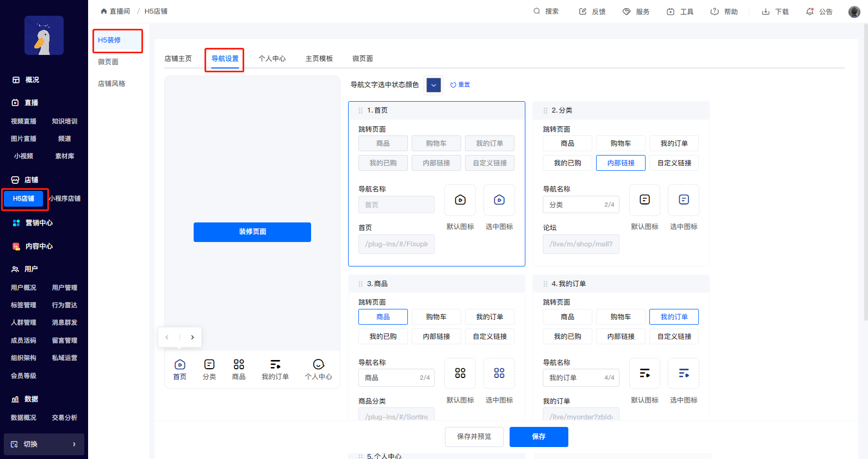868x459 pixels.
Task: Click 商品 navigation name input field
Action: 396,378
